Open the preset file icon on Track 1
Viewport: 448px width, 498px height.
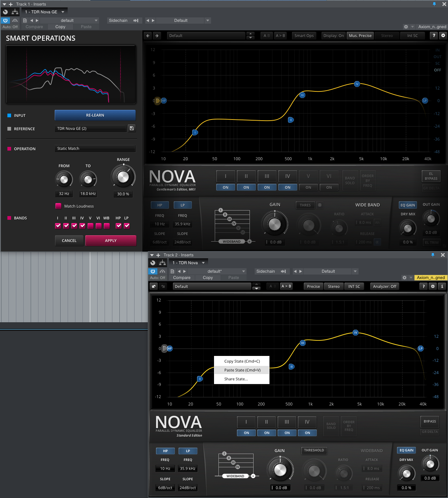pos(25,20)
